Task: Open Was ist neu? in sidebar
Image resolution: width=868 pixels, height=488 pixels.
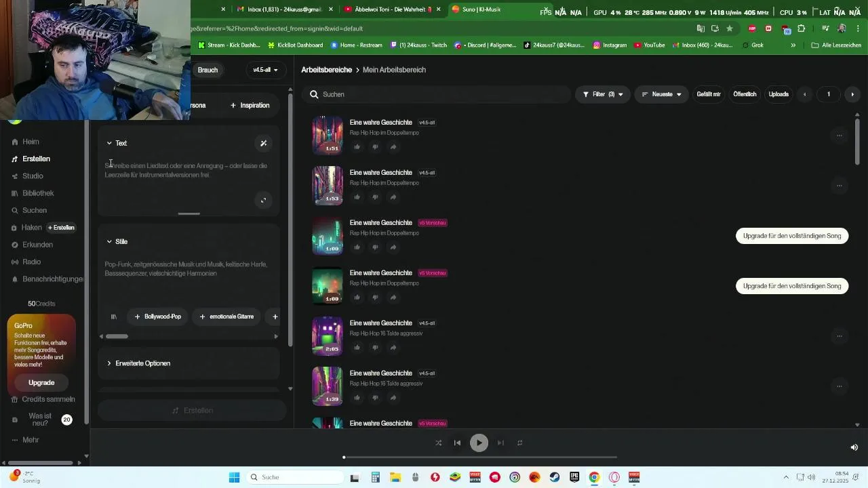Action: [x=42, y=420]
